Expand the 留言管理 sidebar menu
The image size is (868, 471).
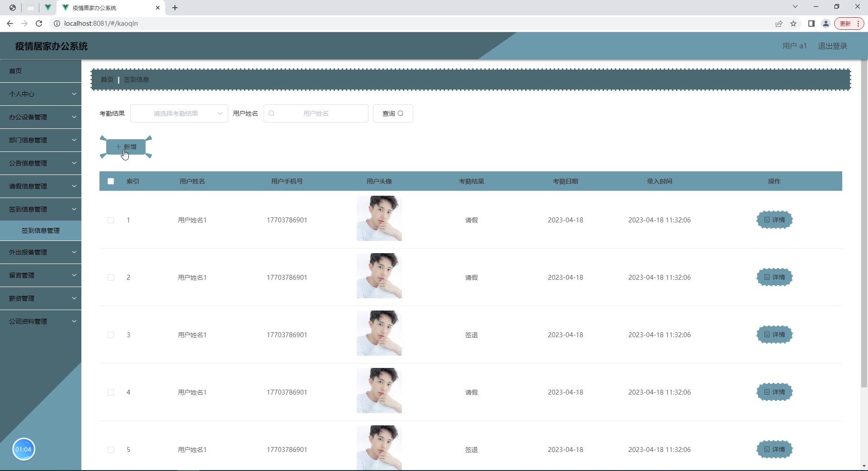(41, 275)
